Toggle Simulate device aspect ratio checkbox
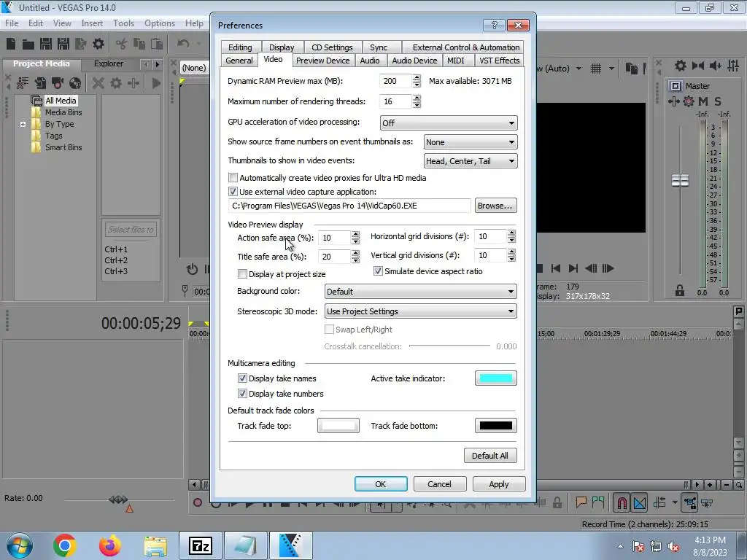The width and height of the screenshot is (747, 560). [378, 271]
